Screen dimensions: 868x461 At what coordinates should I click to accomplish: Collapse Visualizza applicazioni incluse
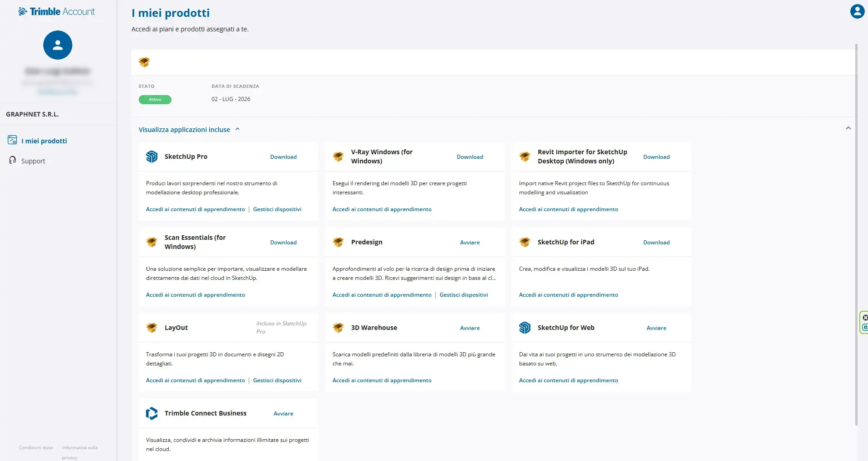coord(189,130)
